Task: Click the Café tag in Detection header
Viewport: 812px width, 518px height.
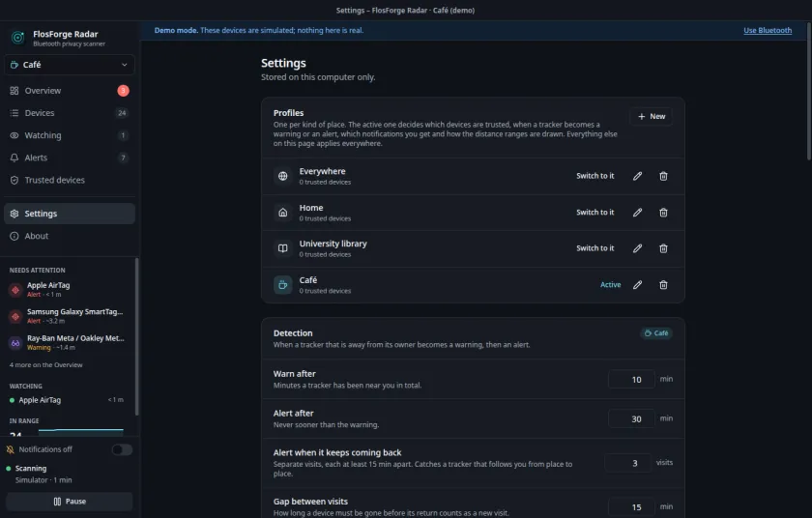Action: tap(656, 333)
